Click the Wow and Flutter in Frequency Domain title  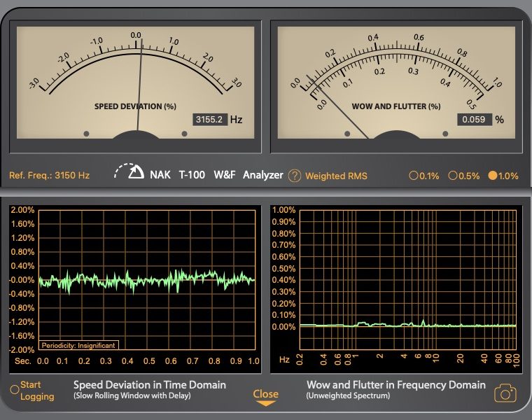(396, 384)
